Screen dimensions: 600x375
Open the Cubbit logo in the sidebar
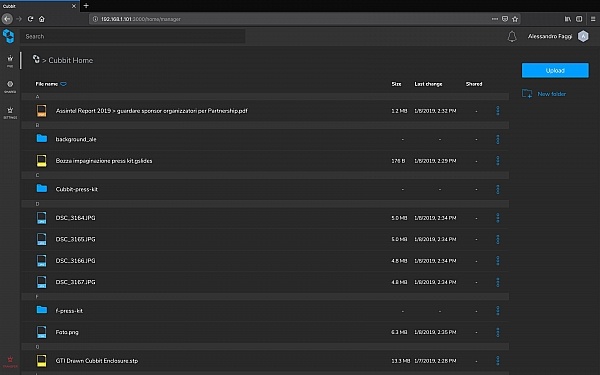pos(8,36)
